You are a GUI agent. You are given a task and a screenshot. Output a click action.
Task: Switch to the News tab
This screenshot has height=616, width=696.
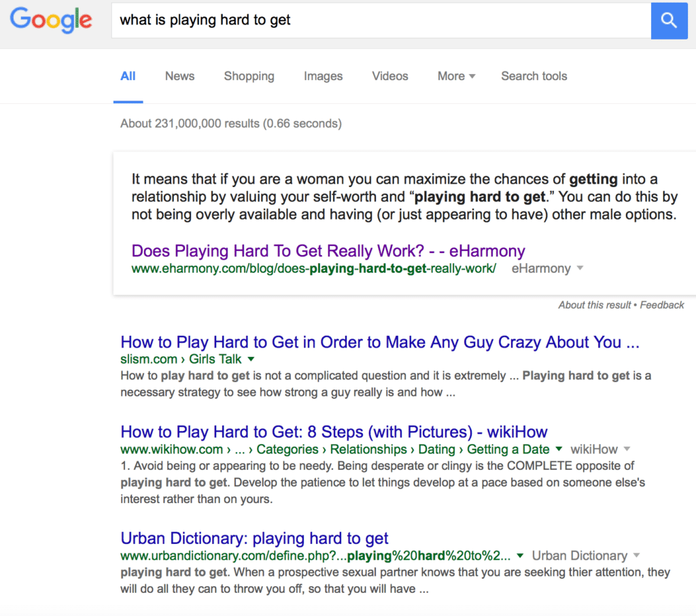179,76
